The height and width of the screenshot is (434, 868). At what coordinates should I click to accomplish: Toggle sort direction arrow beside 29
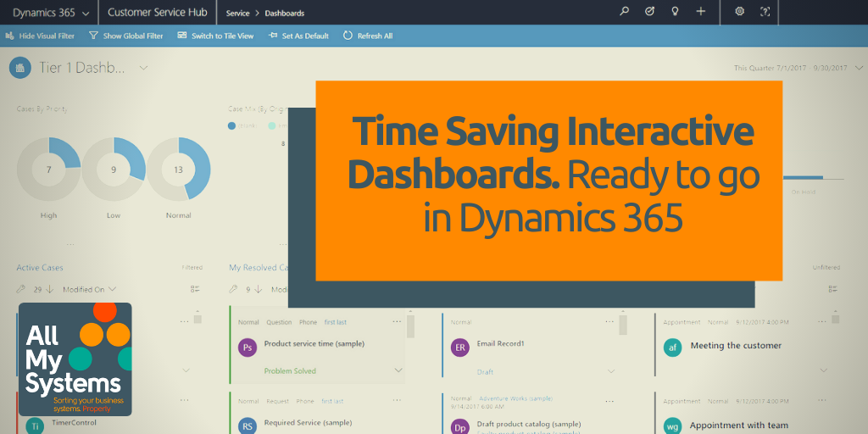point(49,289)
